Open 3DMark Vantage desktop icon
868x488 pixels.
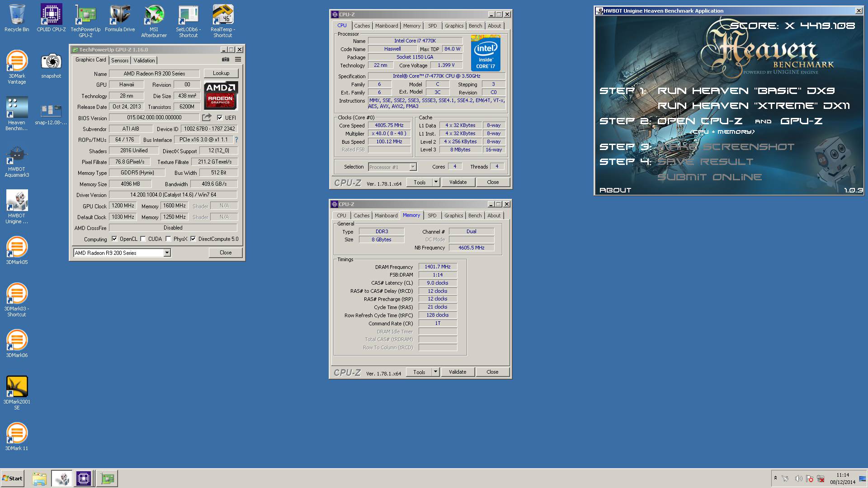click(17, 67)
